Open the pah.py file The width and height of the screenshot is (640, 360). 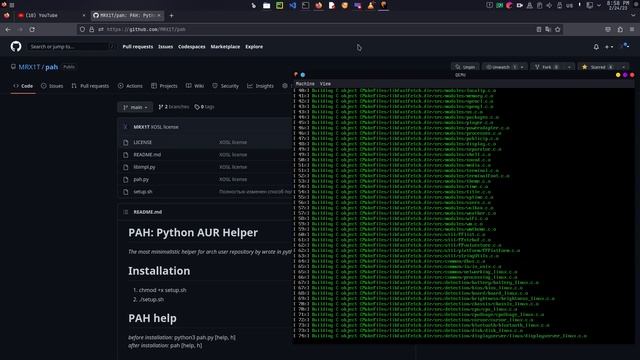[141, 179]
